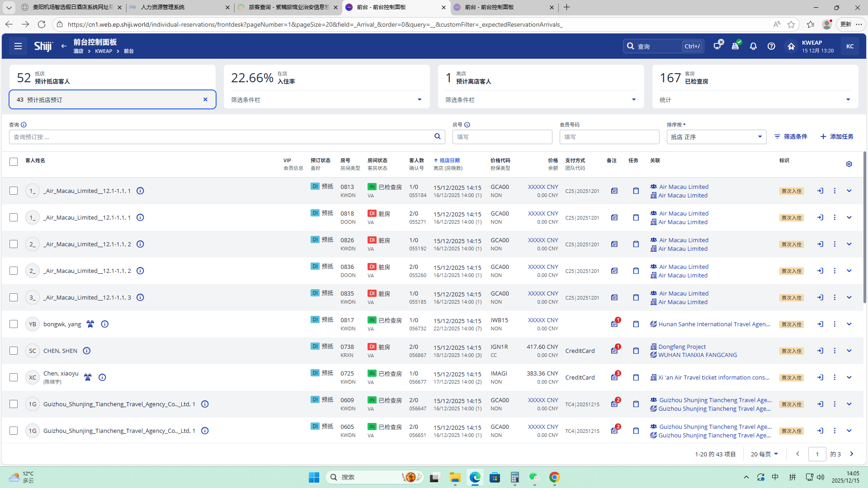The height and width of the screenshot is (488, 868).
Task: Click the 添加任务 button
Action: click(837, 136)
